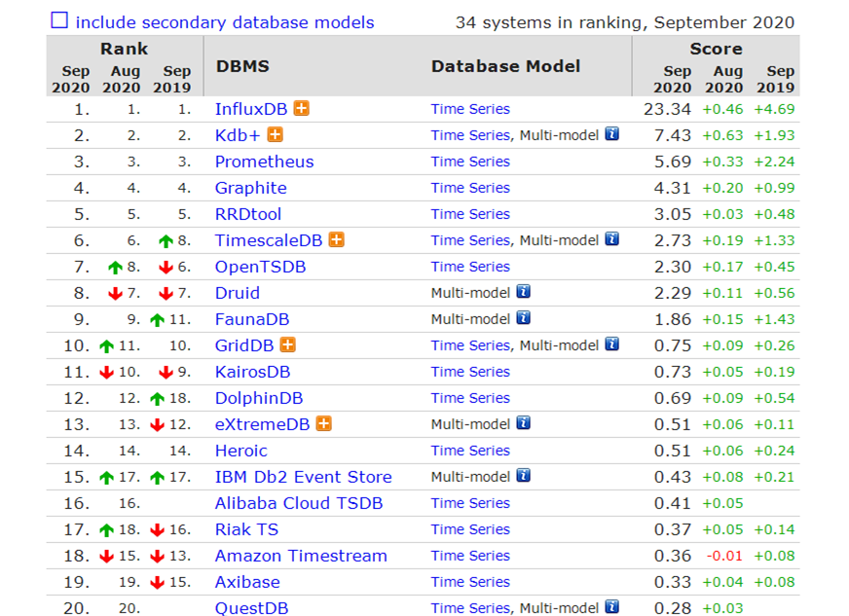Open the Graphite link
The image size is (849, 616).
coord(250,188)
